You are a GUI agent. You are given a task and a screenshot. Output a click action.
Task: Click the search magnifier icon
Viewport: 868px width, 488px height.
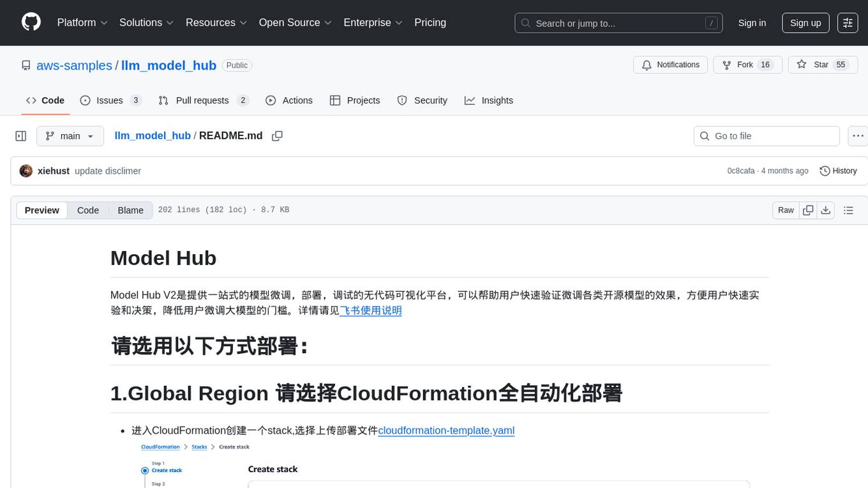pyautogui.click(x=526, y=23)
